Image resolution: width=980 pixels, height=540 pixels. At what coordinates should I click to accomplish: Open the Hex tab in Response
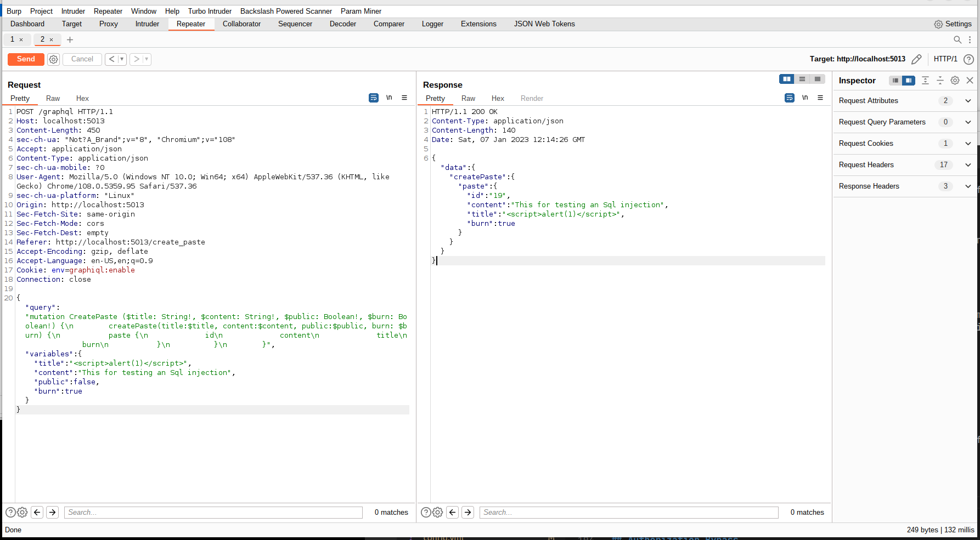point(498,99)
